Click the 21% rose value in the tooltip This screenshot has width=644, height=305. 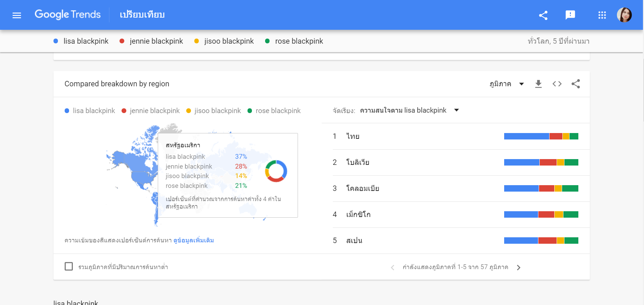(241, 186)
